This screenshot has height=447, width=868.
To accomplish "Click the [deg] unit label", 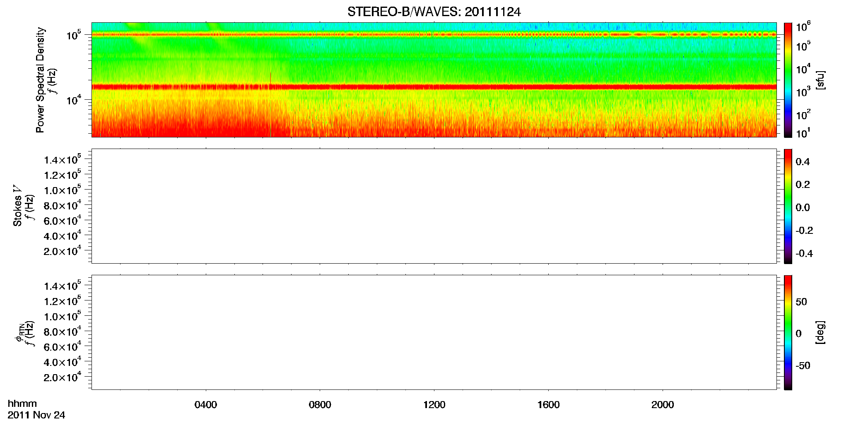I will [820, 332].
